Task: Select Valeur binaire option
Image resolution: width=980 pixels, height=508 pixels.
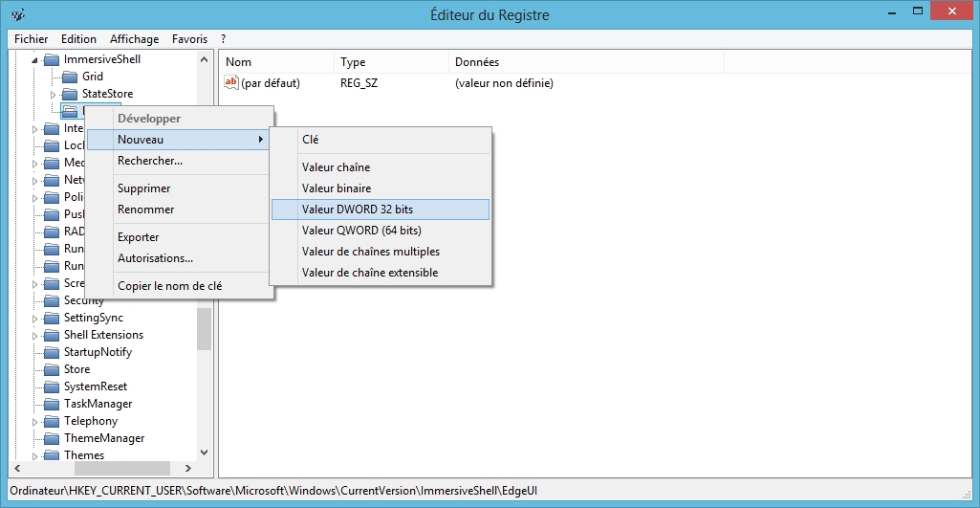Action: [381, 188]
